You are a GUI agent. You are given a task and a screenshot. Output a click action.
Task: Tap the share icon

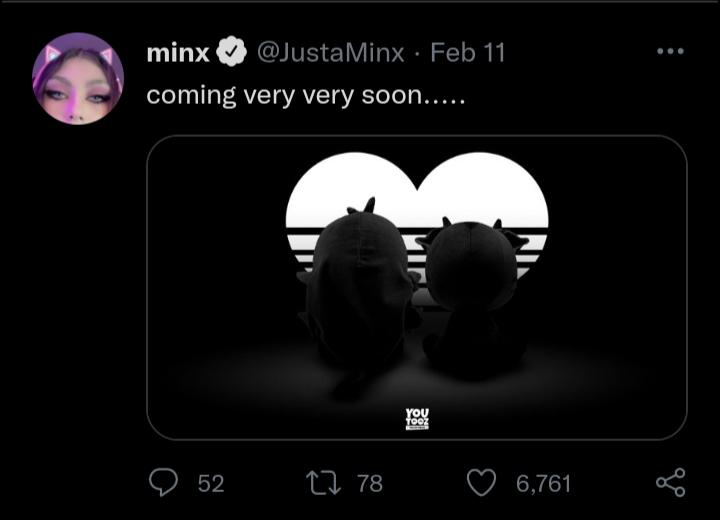point(670,483)
